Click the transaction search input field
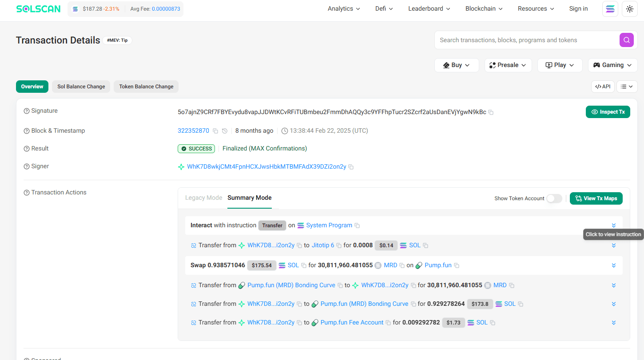 pos(524,40)
